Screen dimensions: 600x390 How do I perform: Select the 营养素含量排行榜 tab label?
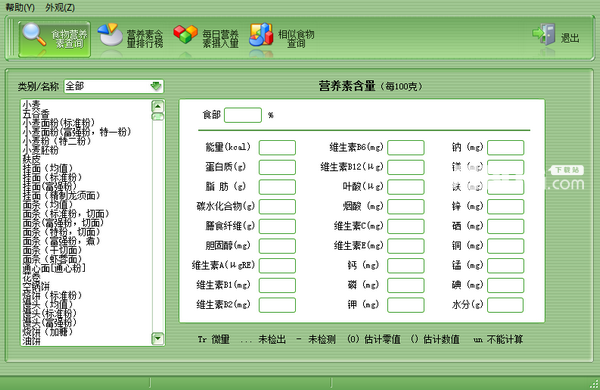(x=145, y=39)
